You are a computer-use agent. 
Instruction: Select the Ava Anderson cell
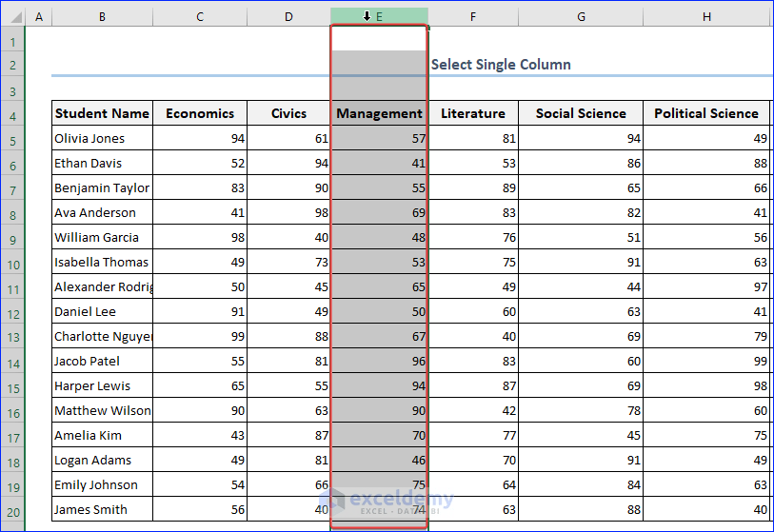click(102, 212)
